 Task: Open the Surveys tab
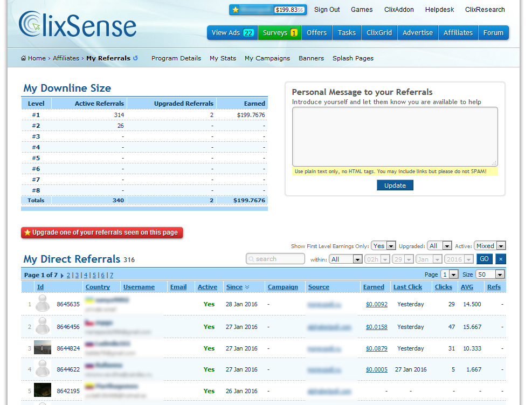coord(280,32)
